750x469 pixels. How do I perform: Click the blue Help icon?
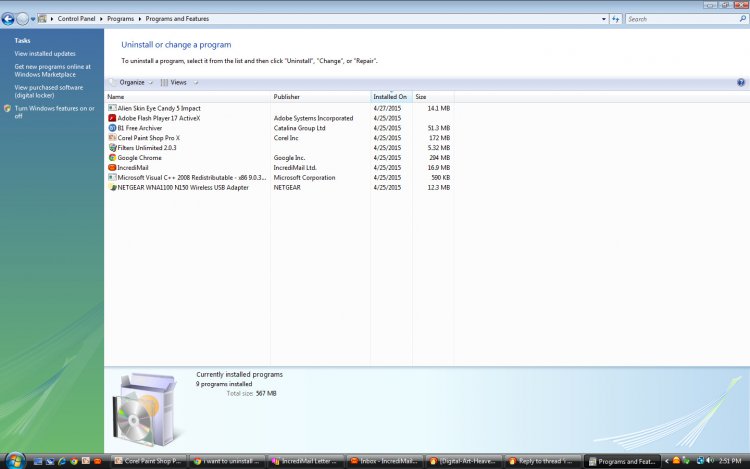741,82
